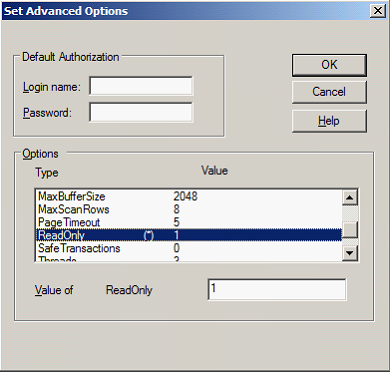This screenshot has height=372, width=390.
Task: Edit the Value of ReadOnly field
Action: click(x=277, y=289)
